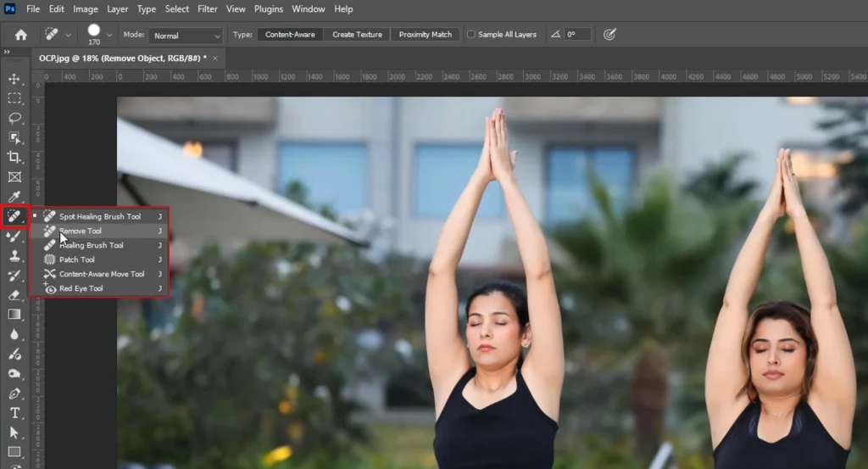The image size is (868, 469).
Task: Choose Spot Healing Brush Tool from flyout
Action: pos(100,216)
